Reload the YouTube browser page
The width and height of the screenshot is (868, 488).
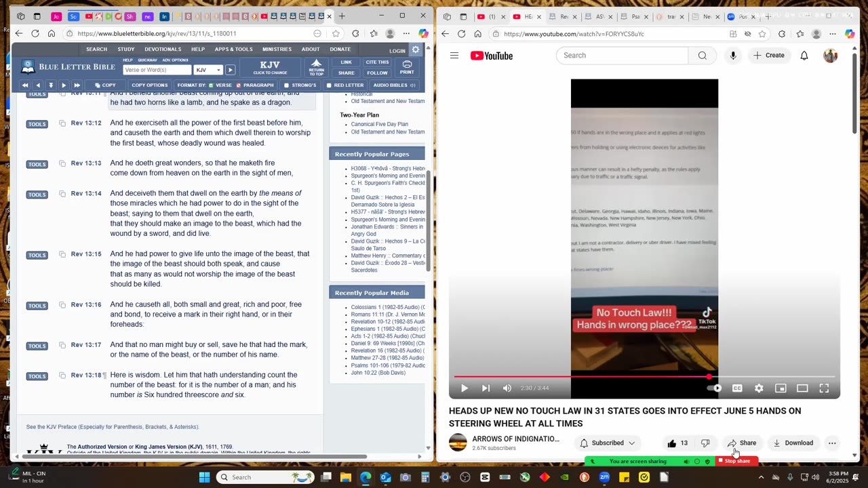pyautogui.click(x=462, y=34)
